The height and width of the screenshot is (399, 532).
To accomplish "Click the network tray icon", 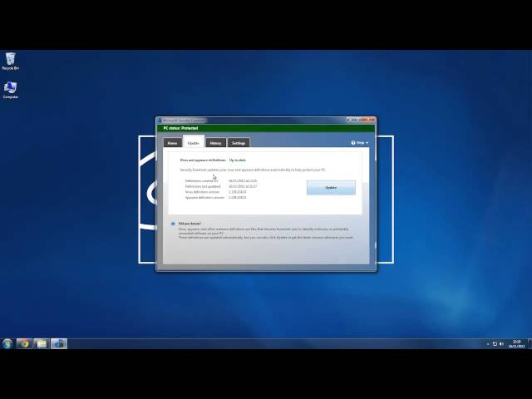I will tap(495, 344).
